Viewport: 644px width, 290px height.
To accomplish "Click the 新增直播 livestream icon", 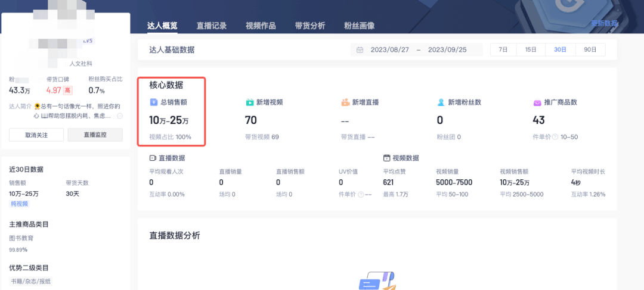I will 345,102.
